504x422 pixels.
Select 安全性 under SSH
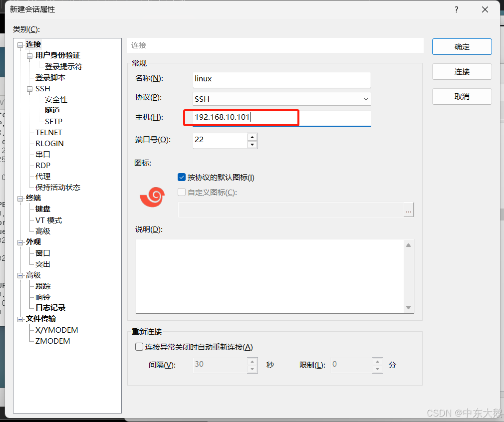coord(56,100)
